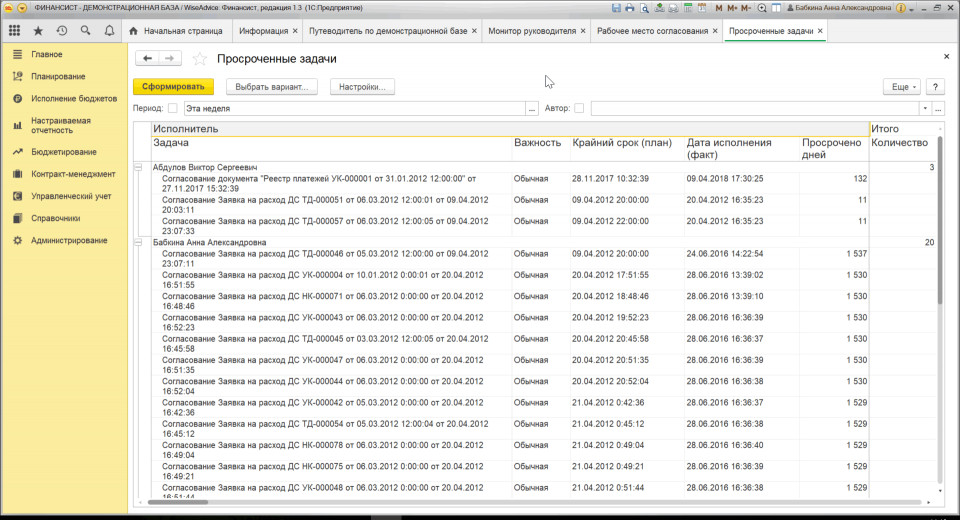This screenshot has width=960, height=520.
Task: Close the Монитор руководителя tab
Action: [x=583, y=31]
